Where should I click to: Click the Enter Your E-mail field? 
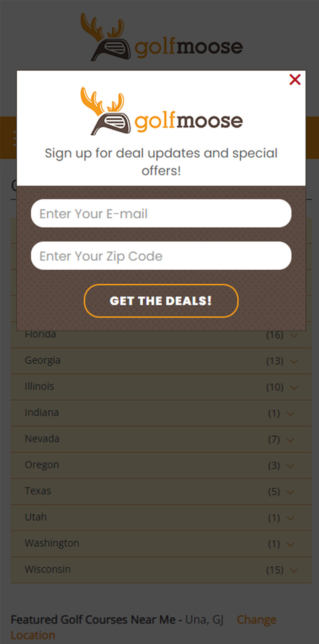point(161,213)
